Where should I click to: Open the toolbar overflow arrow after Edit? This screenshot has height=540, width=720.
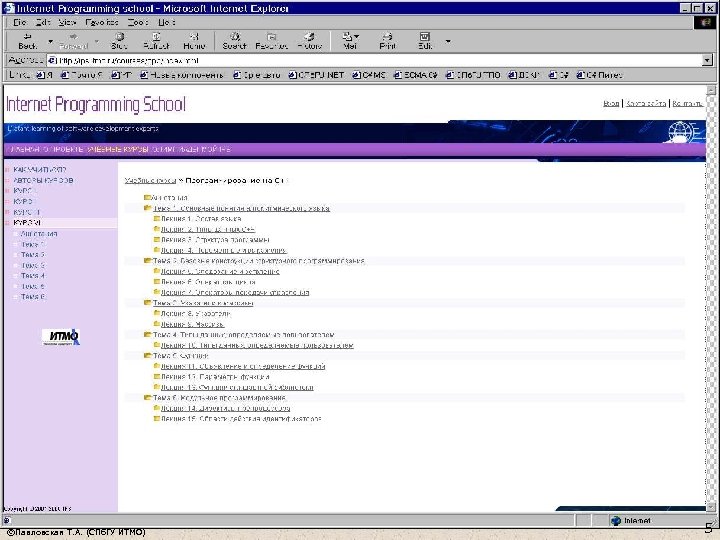pos(448,41)
